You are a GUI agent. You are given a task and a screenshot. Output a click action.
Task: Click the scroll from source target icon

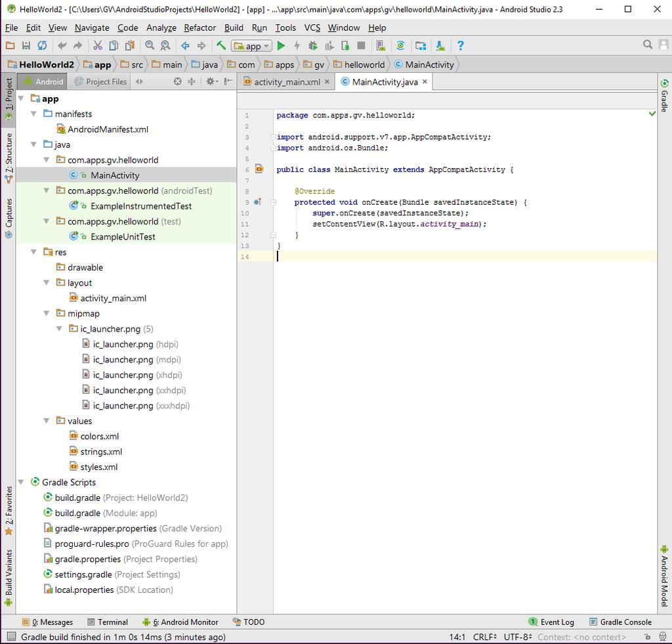pyautogui.click(x=177, y=81)
